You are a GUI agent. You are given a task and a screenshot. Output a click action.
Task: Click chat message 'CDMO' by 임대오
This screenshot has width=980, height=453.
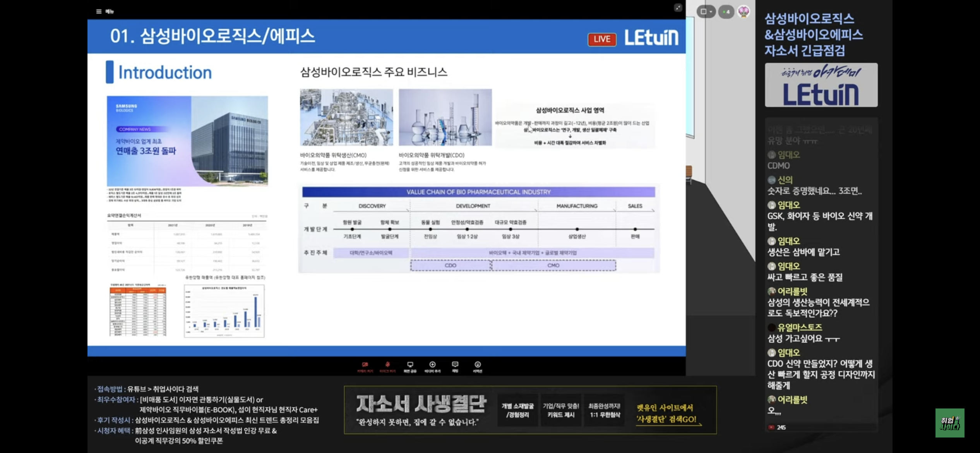click(778, 166)
